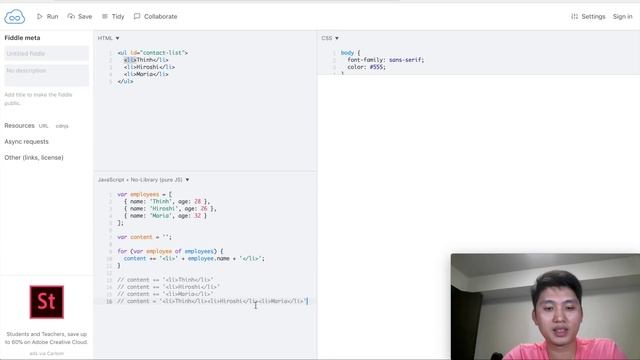Open the Adobe Creative Cloud ad text
Screen dimensions: 640x360
[x=47, y=338]
